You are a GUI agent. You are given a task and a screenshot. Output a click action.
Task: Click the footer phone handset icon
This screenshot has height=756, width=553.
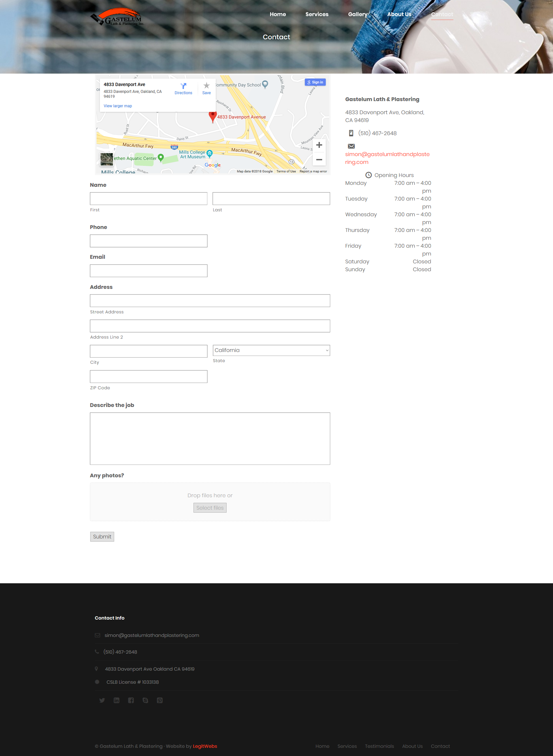pyautogui.click(x=97, y=652)
